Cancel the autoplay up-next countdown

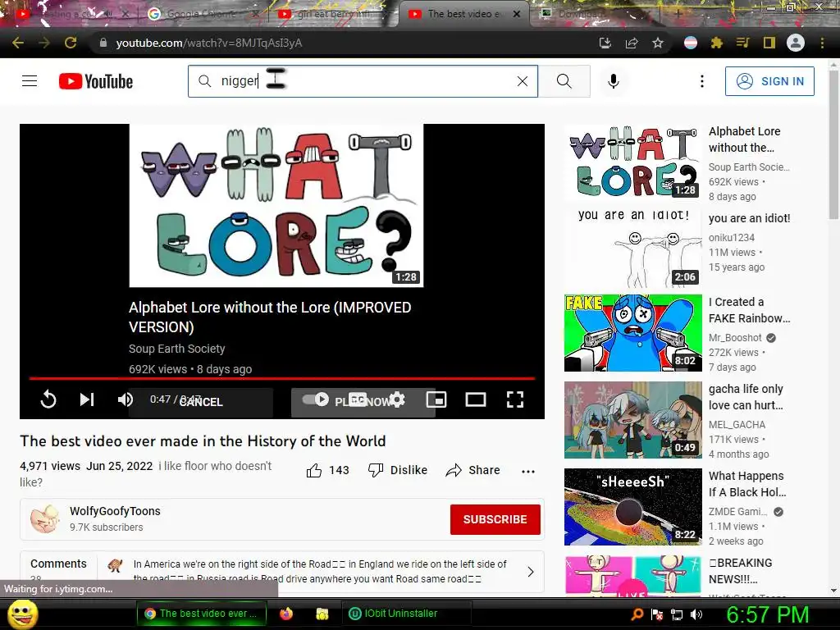(201, 402)
